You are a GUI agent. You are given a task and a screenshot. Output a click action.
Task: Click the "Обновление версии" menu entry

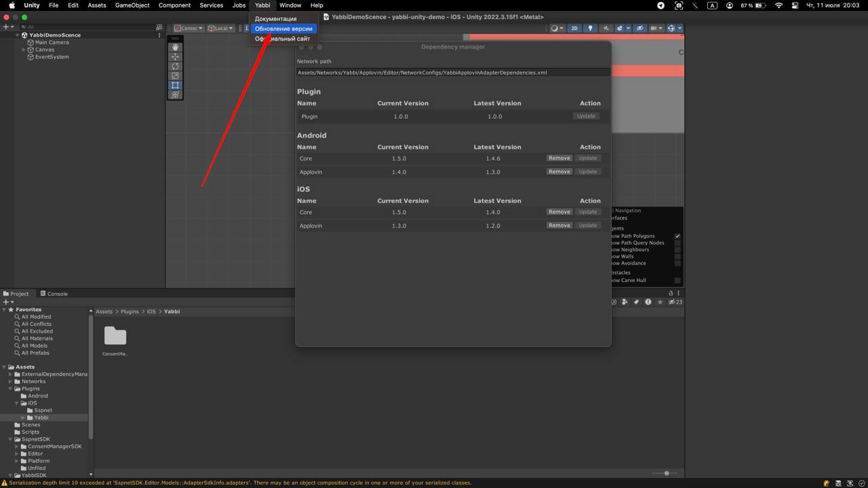click(283, 28)
